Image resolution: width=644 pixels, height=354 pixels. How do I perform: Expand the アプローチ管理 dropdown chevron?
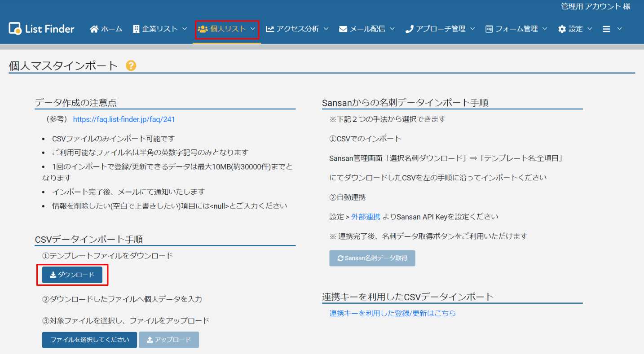(x=472, y=29)
